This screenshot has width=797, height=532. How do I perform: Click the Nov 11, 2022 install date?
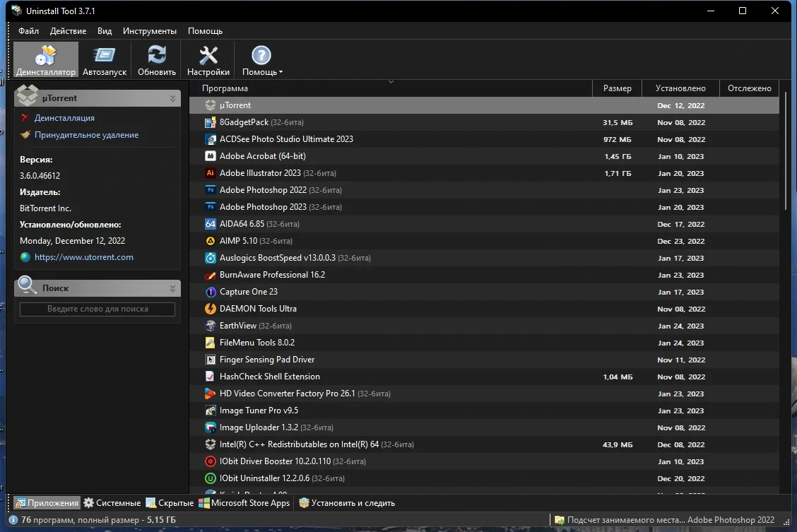681,360
